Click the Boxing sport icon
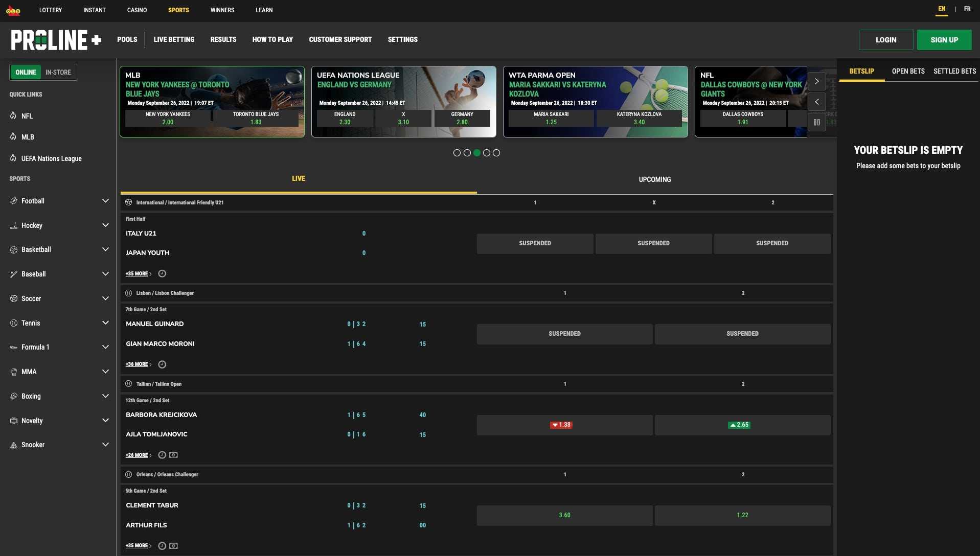980x556 pixels. pyautogui.click(x=14, y=396)
